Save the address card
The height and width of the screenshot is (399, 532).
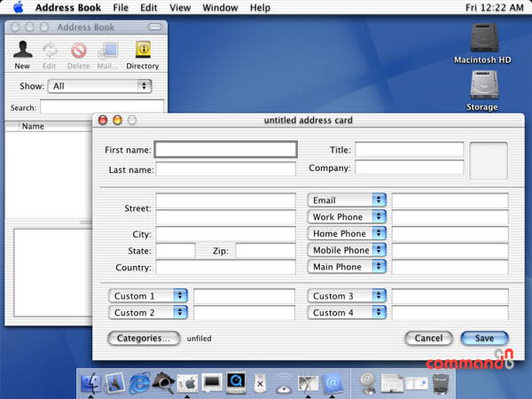(484, 339)
